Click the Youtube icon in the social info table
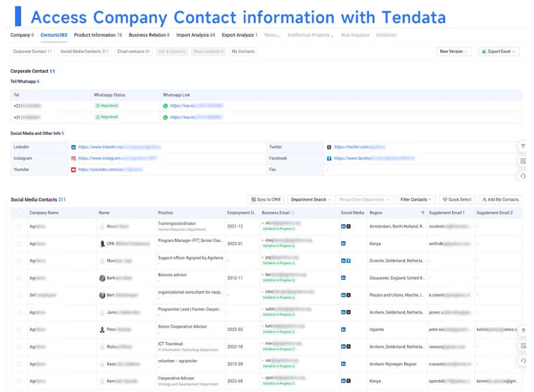534x392 pixels. (x=73, y=169)
